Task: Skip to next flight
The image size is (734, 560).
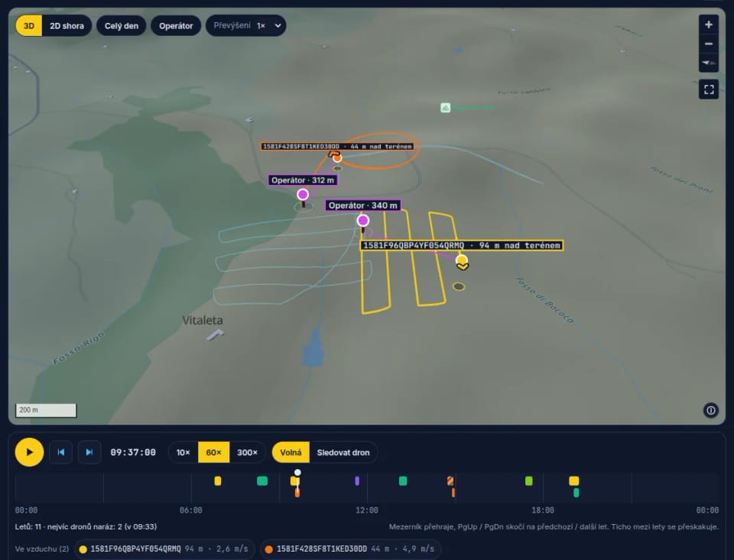Action: click(89, 452)
